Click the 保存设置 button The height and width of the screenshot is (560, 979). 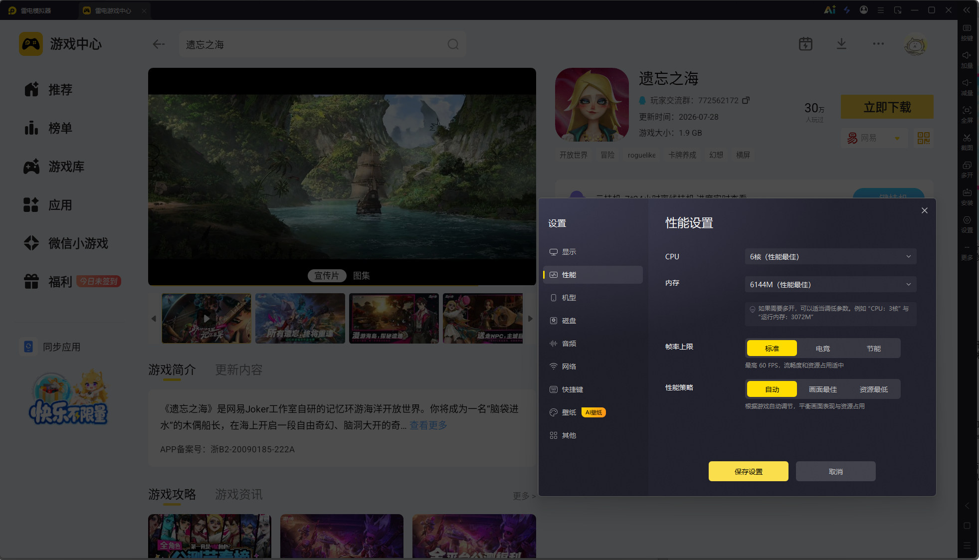pos(749,471)
